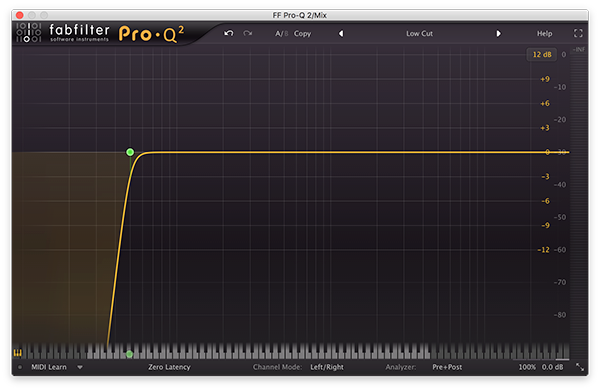Toggle the piano display icon
The image size is (600, 390).
coord(18,352)
